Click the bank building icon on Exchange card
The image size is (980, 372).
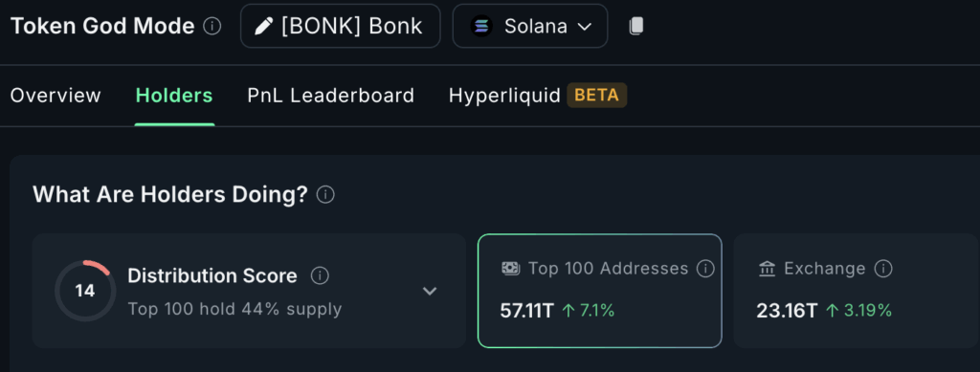pyautogui.click(x=767, y=269)
